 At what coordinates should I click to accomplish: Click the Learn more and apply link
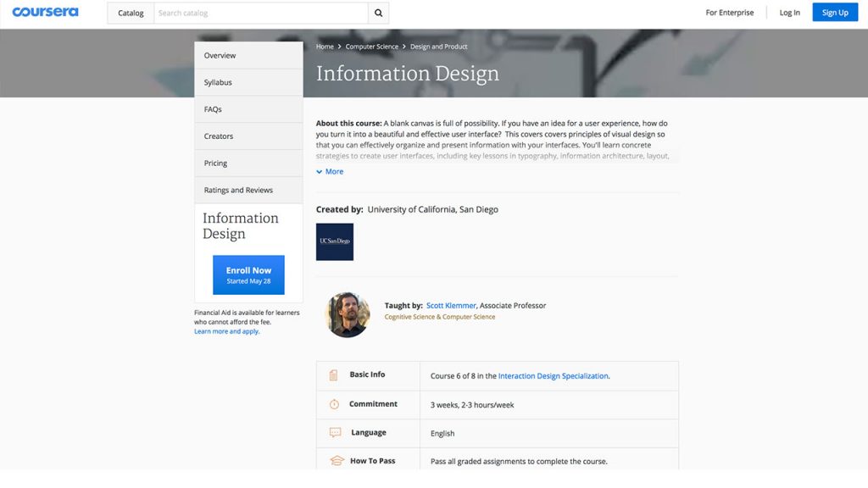[x=226, y=330]
